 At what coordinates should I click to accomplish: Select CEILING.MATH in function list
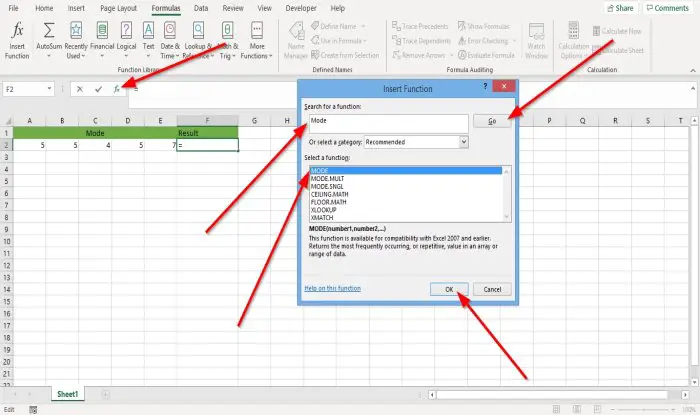click(x=406, y=194)
